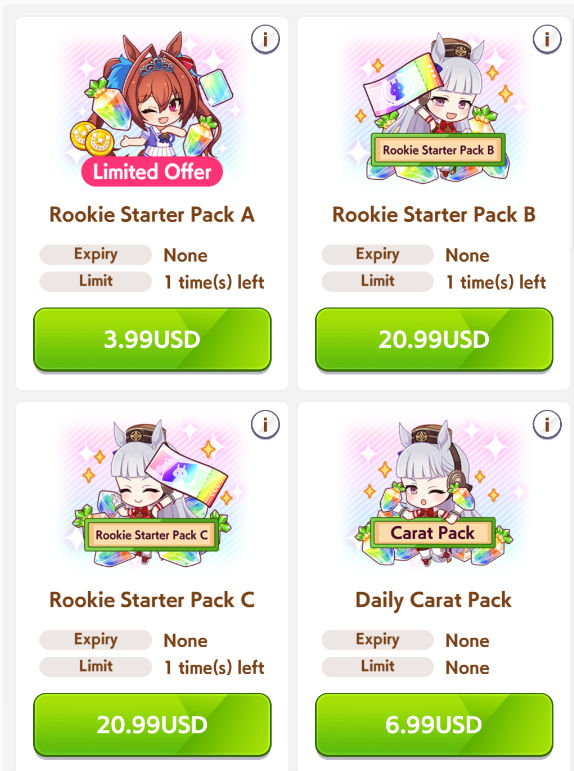Open info for Rookie Starter Pack B
Image resolution: width=574 pixels, height=771 pixels.
[x=547, y=39]
